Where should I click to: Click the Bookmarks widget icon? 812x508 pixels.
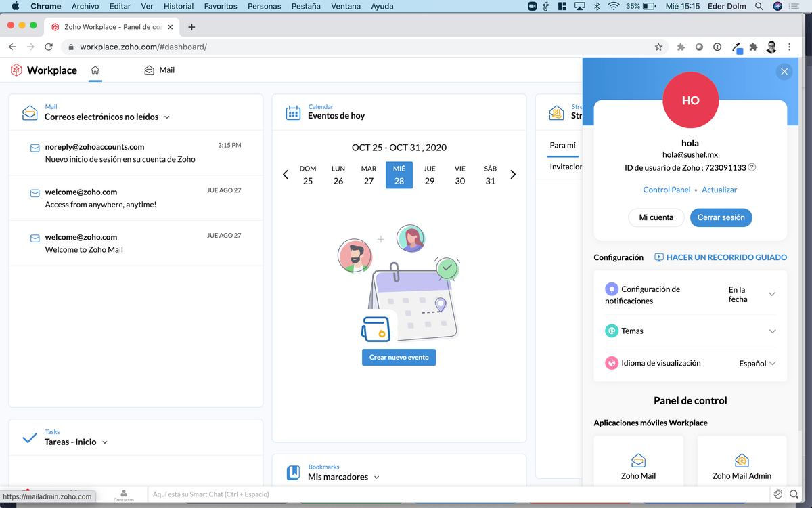293,473
